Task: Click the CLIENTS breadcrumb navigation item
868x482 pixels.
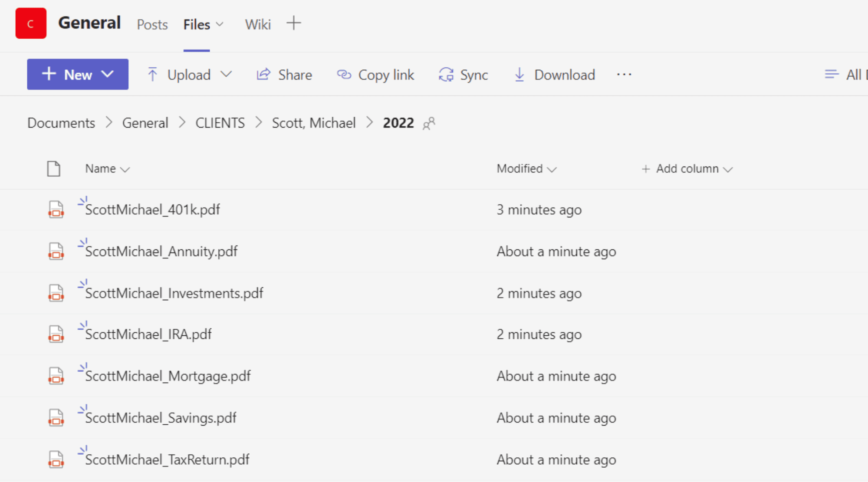Action: (x=221, y=123)
